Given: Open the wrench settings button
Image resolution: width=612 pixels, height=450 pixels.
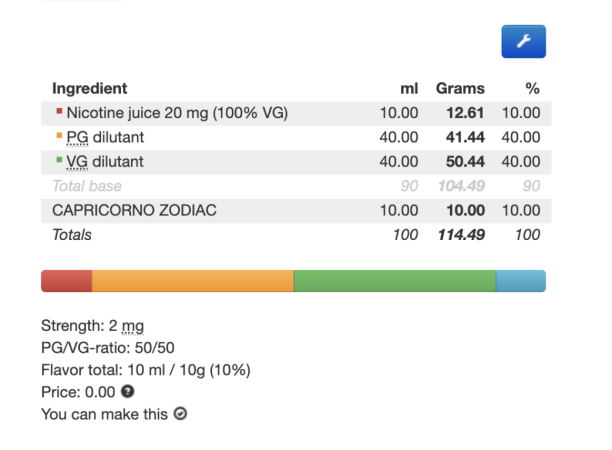Looking at the screenshot, I should point(523,41).
